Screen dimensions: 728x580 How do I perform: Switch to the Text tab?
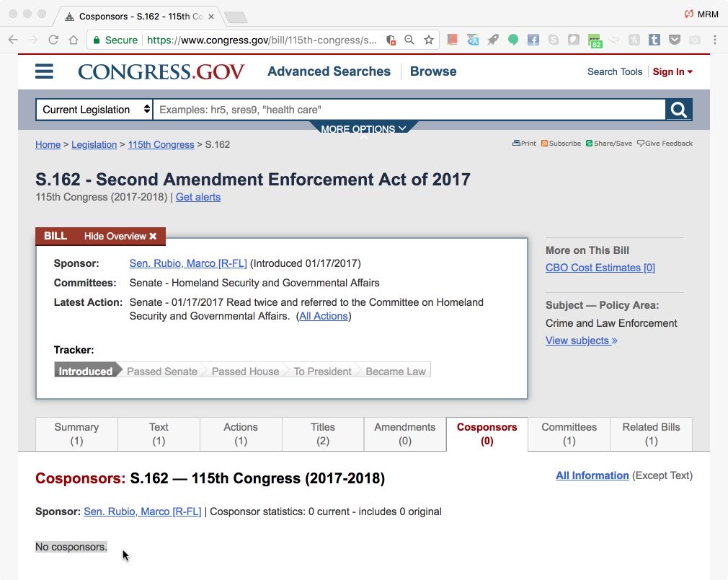pos(159,434)
